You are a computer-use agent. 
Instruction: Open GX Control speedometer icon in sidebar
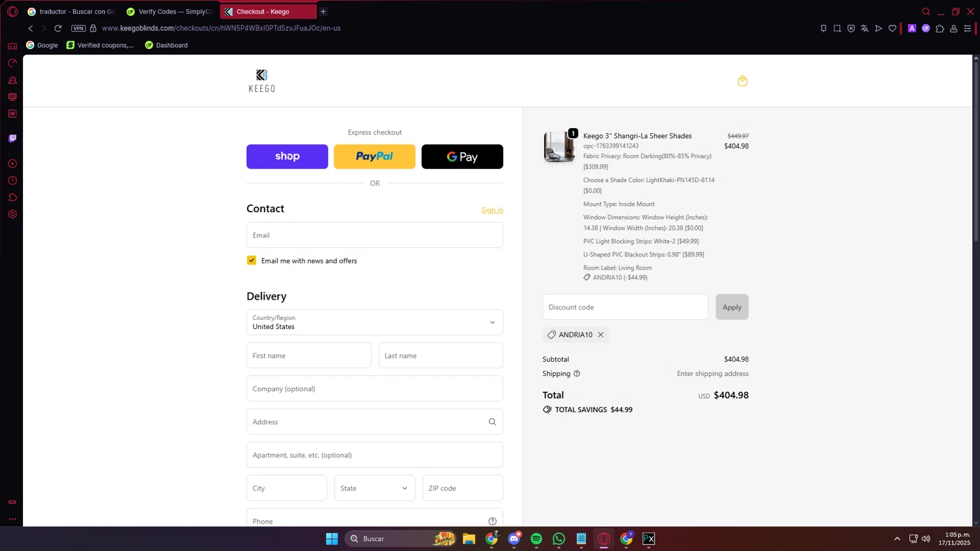point(12,63)
